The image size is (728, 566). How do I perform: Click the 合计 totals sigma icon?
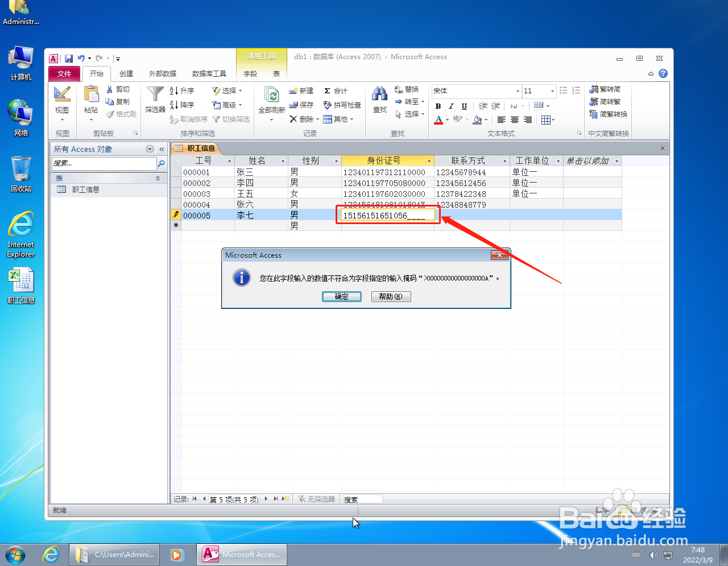[336, 90]
